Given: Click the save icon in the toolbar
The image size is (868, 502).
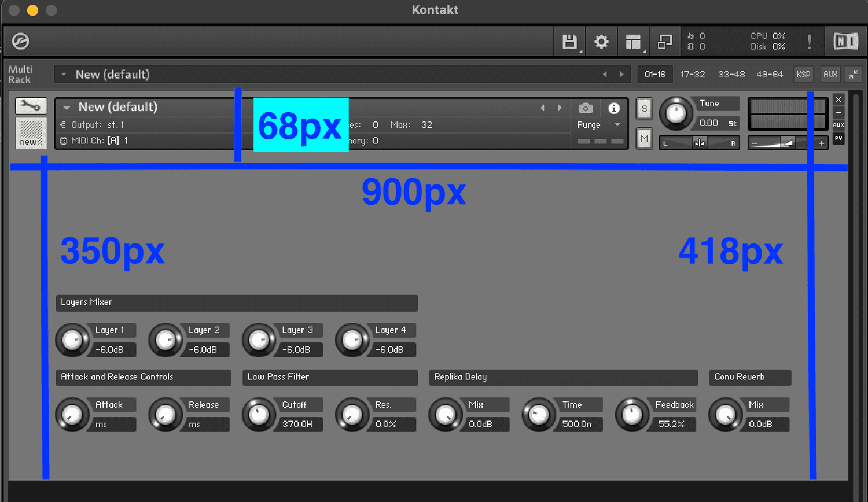Looking at the screenshot, I should point(569,41).
